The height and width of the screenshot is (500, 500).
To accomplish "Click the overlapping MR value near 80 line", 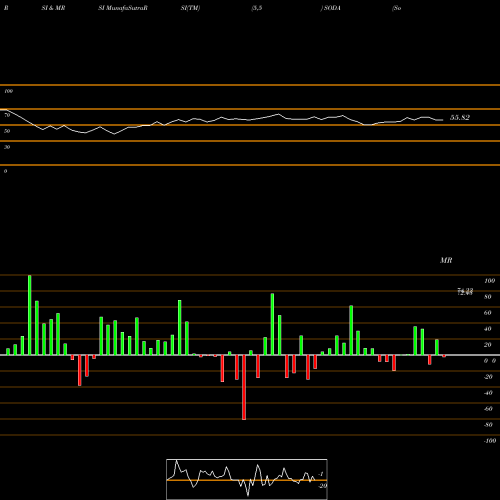I will coord(465,292).
